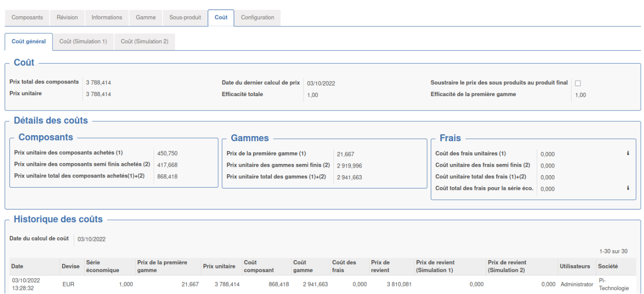Switch to the Configuration tab
The height and width of the screenshot is (294, 644).
point(257,18)
